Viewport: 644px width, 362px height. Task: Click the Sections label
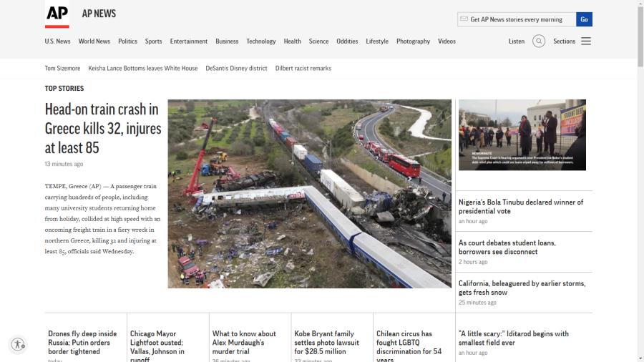564,41
